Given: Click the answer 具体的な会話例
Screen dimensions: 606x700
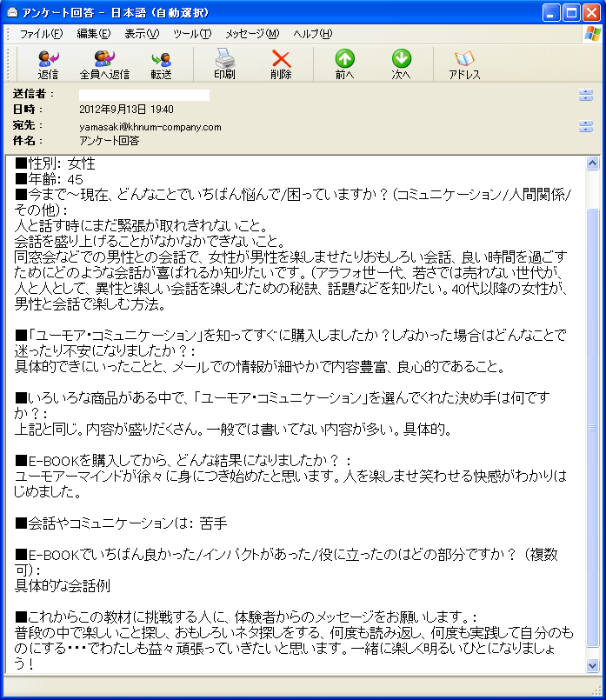Looking at the screenshot, I should point(62,586).
